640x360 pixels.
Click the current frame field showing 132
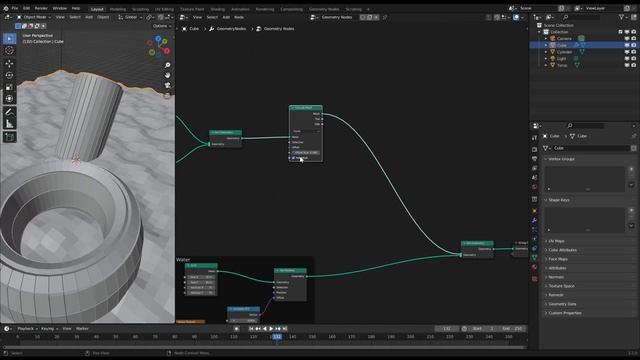click(447, 329)
